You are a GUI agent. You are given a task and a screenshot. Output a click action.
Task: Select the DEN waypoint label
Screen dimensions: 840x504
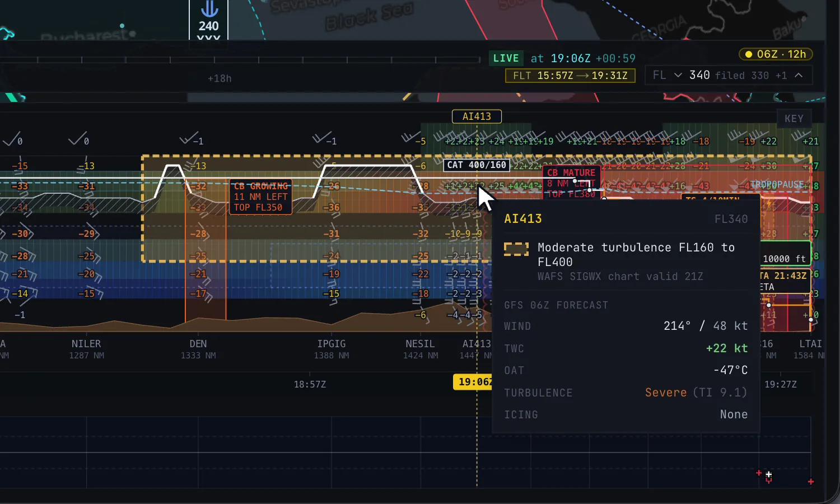click(x=198, y=344)
